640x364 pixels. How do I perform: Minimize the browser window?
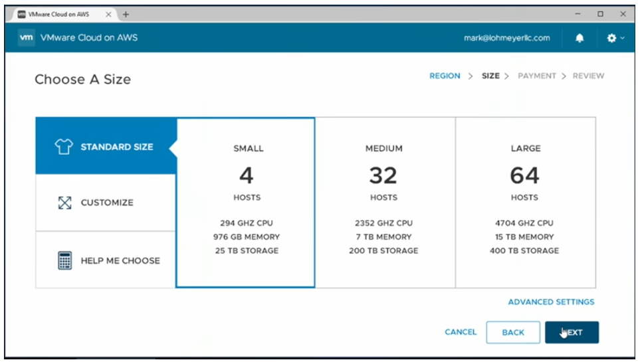578,14
